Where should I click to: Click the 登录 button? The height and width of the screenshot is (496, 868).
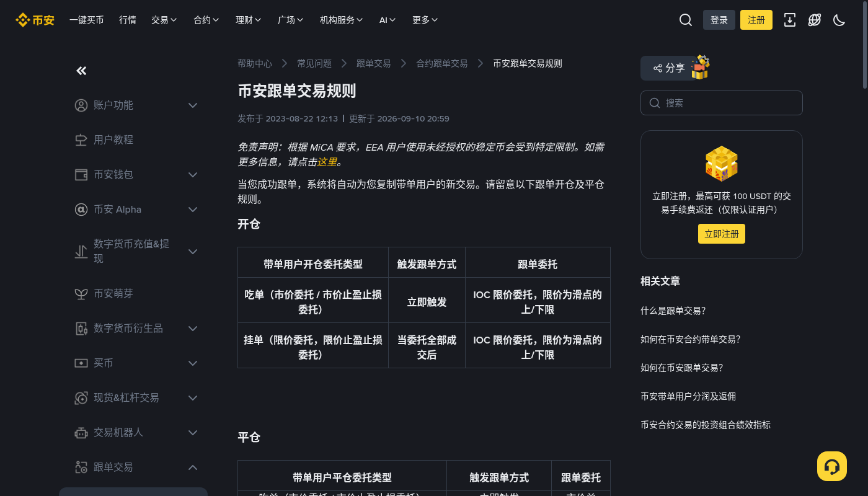tap(719, 20)
